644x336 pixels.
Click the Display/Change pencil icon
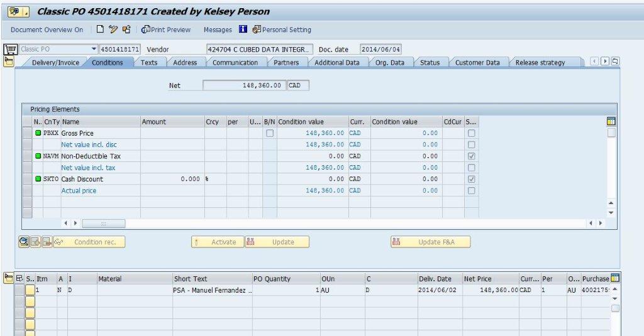113,30
